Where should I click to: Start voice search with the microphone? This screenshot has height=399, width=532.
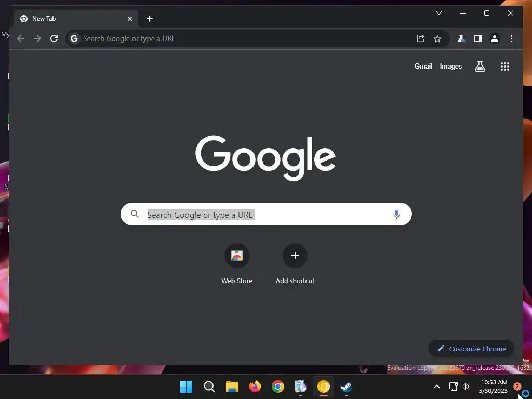pyautogui.click(x=396, y=215)
